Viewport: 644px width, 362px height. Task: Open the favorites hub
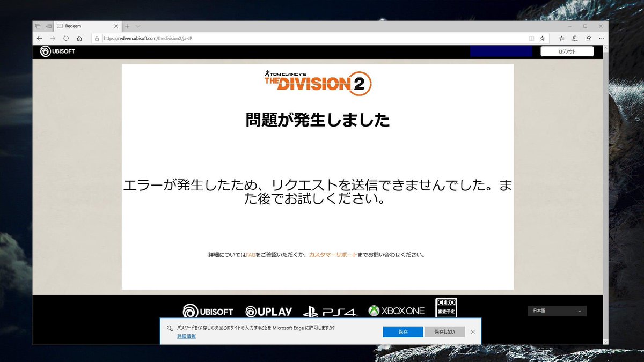tap(561, 39)
